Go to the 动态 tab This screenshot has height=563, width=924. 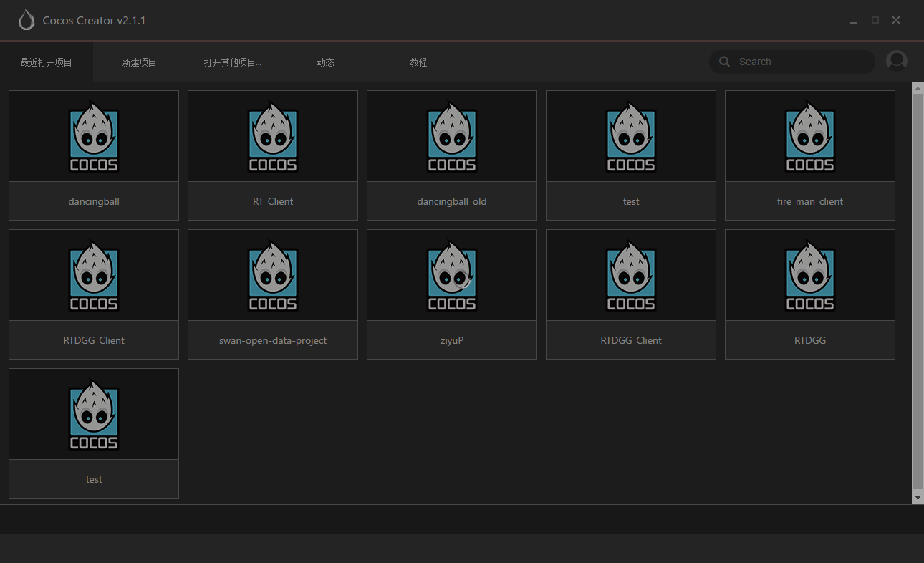click(326, 62)
